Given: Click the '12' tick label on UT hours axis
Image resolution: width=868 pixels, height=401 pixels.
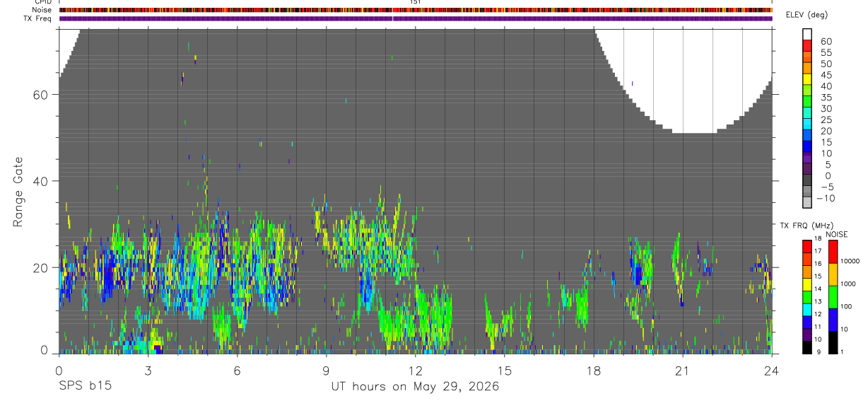Looking at the screenshot, I should tap(415, 370).
